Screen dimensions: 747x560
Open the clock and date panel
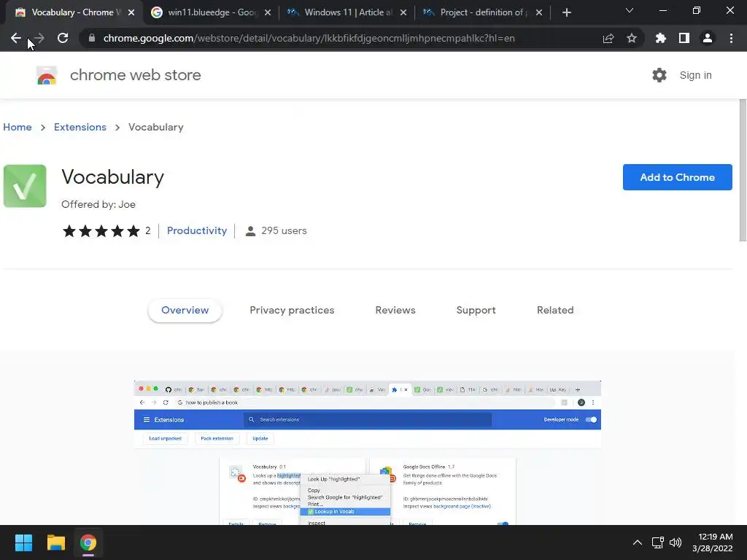point(712,542)
